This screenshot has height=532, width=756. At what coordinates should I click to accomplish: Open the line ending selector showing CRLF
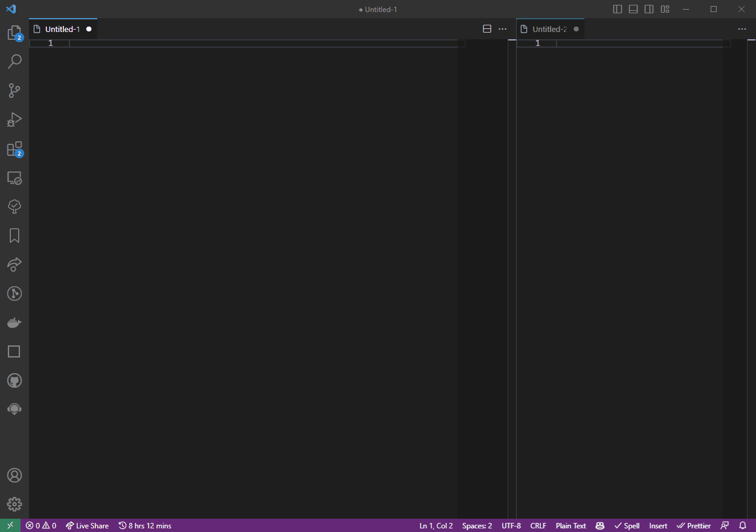click(x=537, y=525)
